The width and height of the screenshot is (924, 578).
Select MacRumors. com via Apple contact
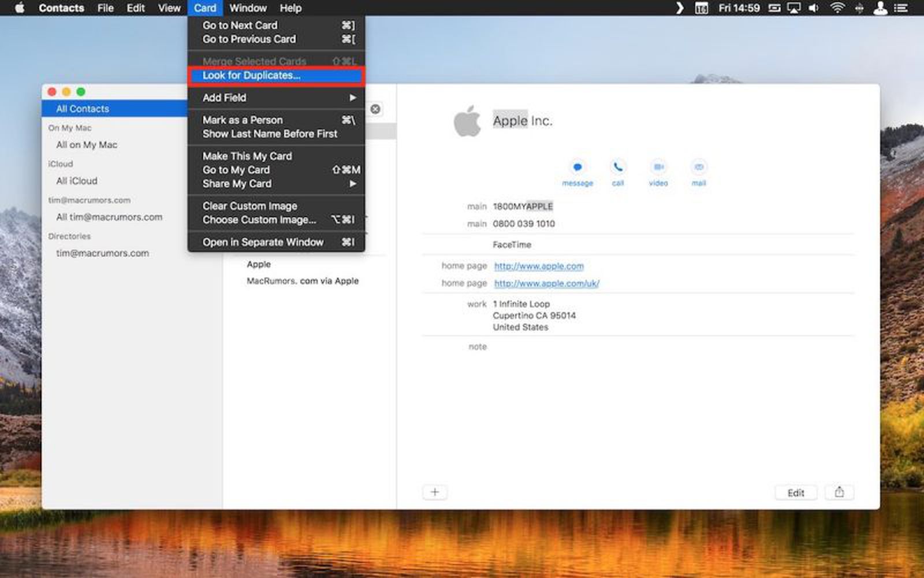tap(303, 281)
